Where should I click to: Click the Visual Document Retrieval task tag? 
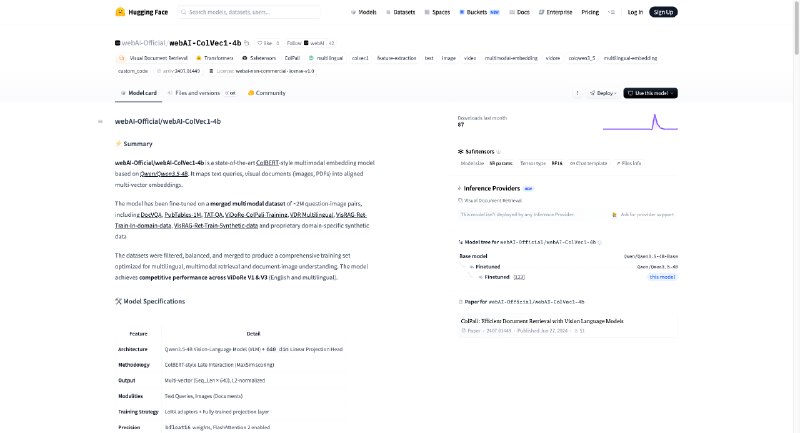[x=154, y=58]
